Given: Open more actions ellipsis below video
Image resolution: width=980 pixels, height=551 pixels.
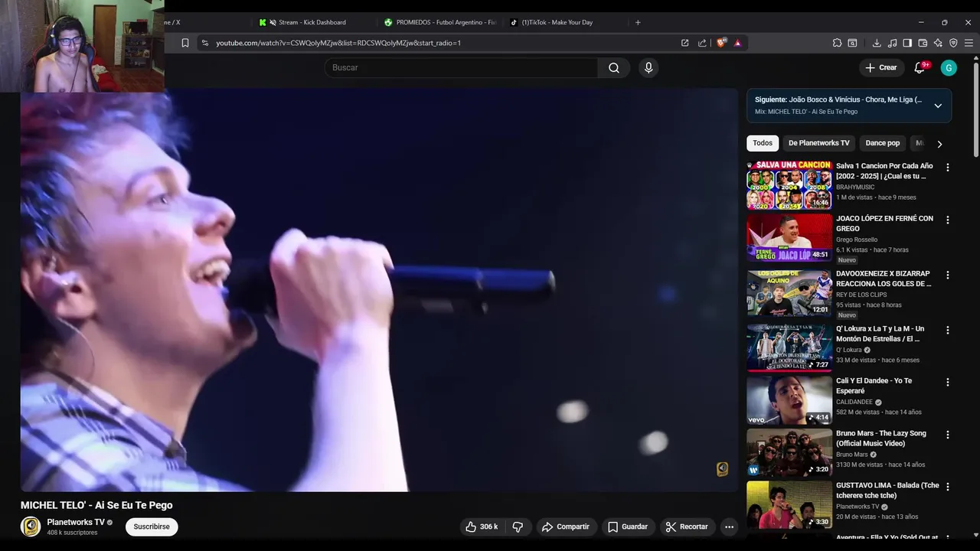Looking at the screenshot, I should point(729,527).
